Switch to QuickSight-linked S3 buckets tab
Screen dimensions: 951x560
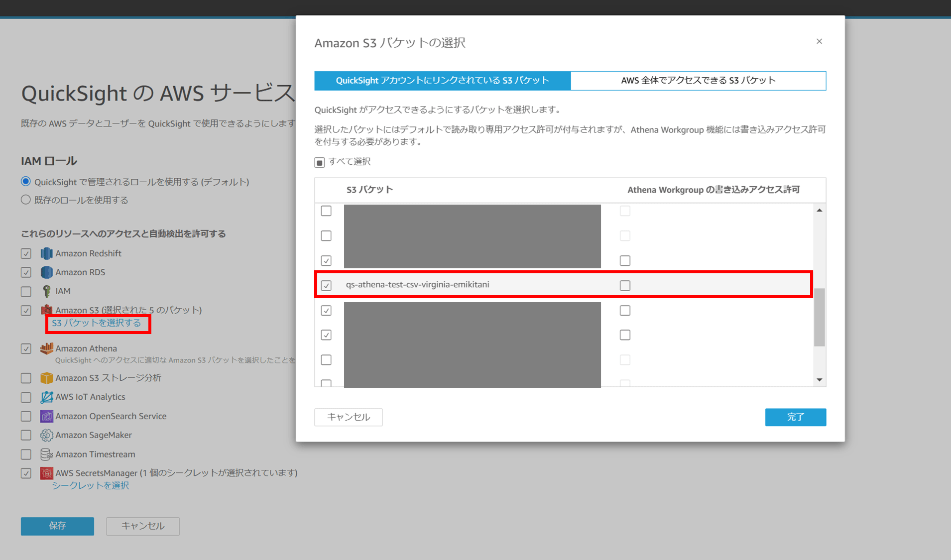pyautogui.click(x=442, y=81)
